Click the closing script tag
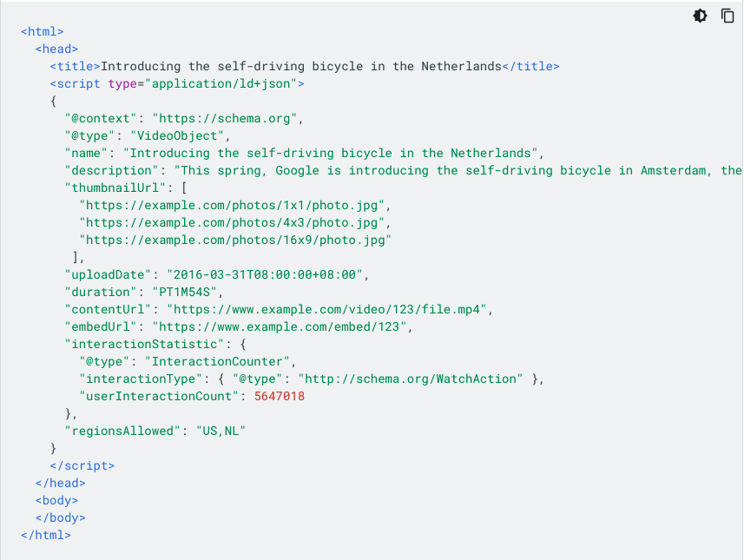Viewport: 744px width, 560px height. 82,466
